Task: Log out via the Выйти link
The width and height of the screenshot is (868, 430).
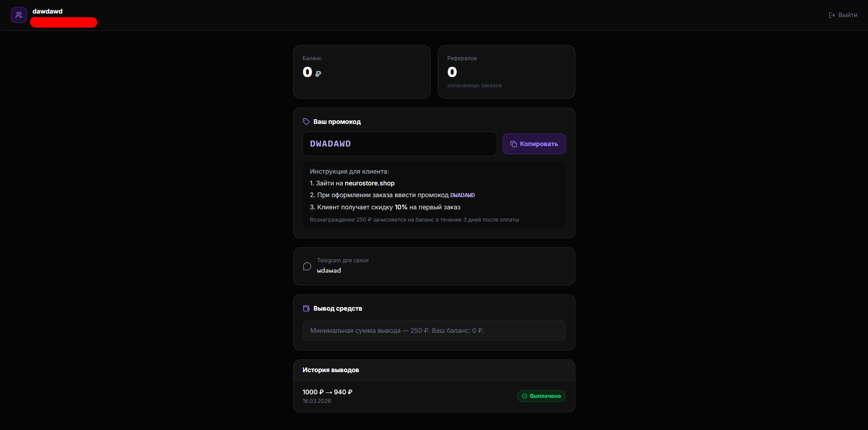Action: tap(847, 15)
